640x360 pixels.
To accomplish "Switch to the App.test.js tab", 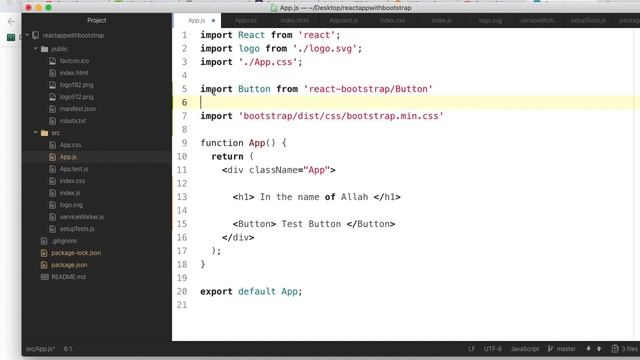I will [x=343, y=20].
